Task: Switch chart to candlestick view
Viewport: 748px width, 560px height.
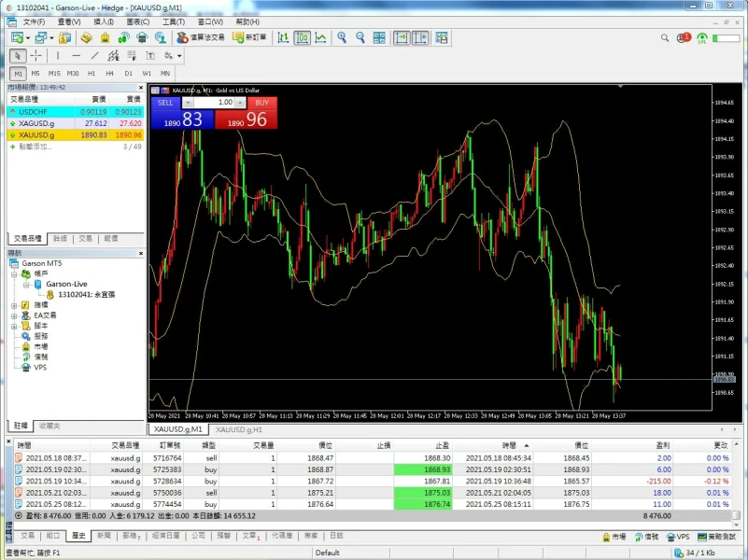Action: [x=302, y=38]
